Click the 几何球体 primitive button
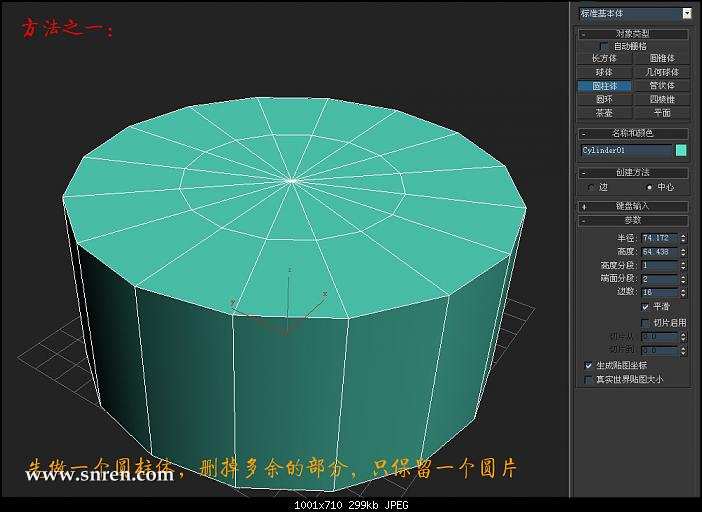 pos(661,72)
